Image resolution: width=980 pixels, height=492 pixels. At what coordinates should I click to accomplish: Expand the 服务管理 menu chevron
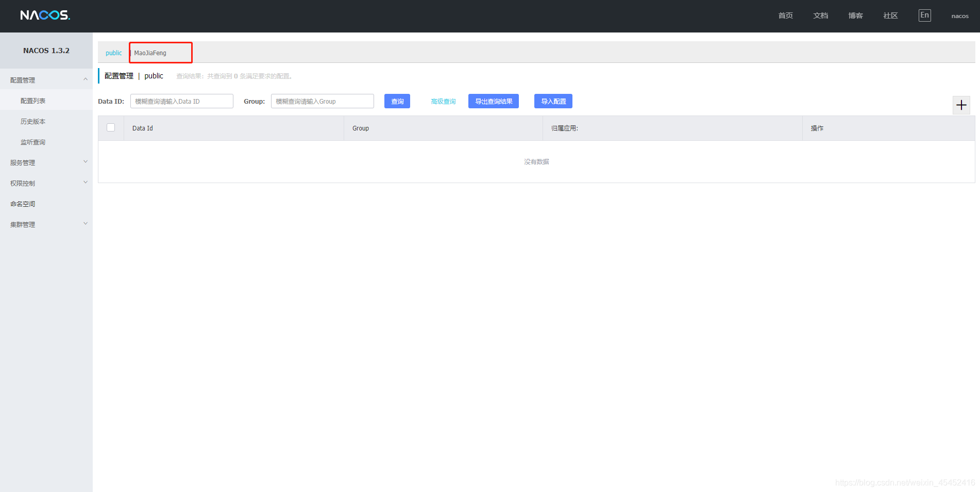[x=86, y=162]
